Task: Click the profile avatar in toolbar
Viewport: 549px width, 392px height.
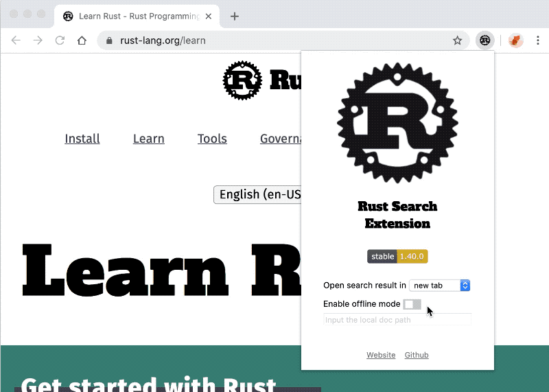Action: tap(515, 41)
